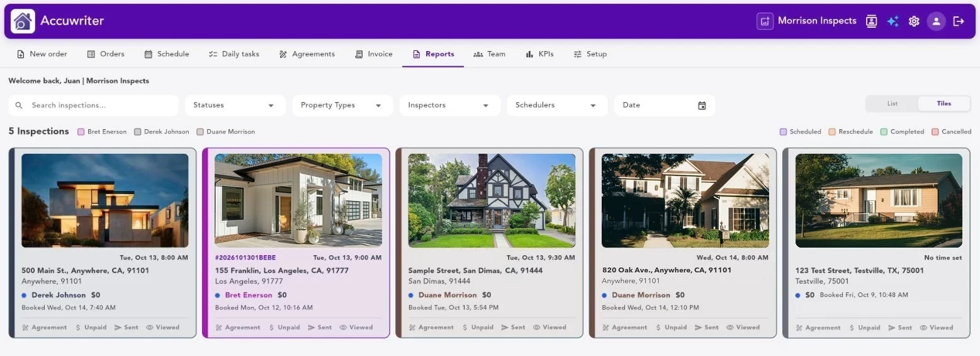
Task: Click the calendar icon in Date field
Action: click(x=702, y=105)
